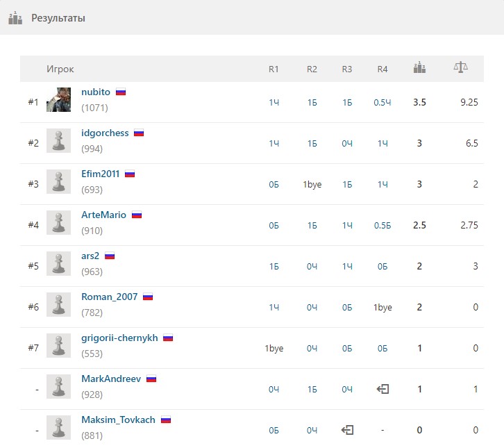Click Maksim_Tovkach's round 3 withdrawal icon
The width and height of the screenshot is (504, 448).
(347, 430)
